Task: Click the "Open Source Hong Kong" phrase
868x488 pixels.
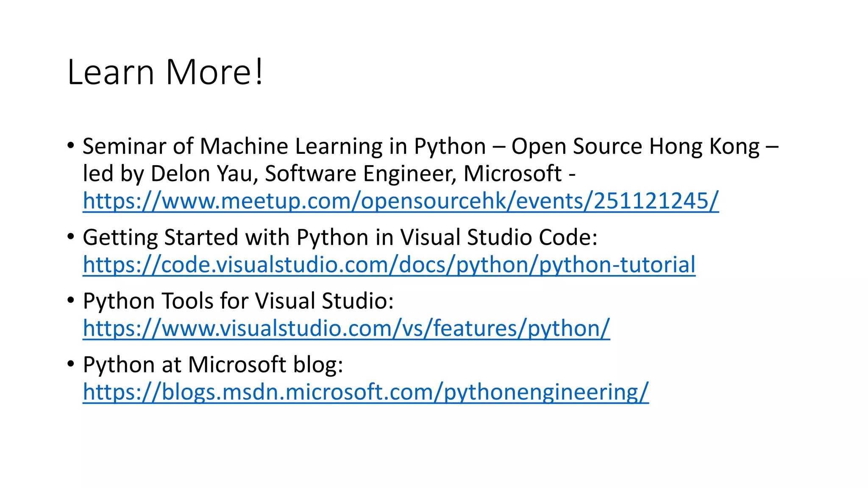Action: click(x=635, y=147)
